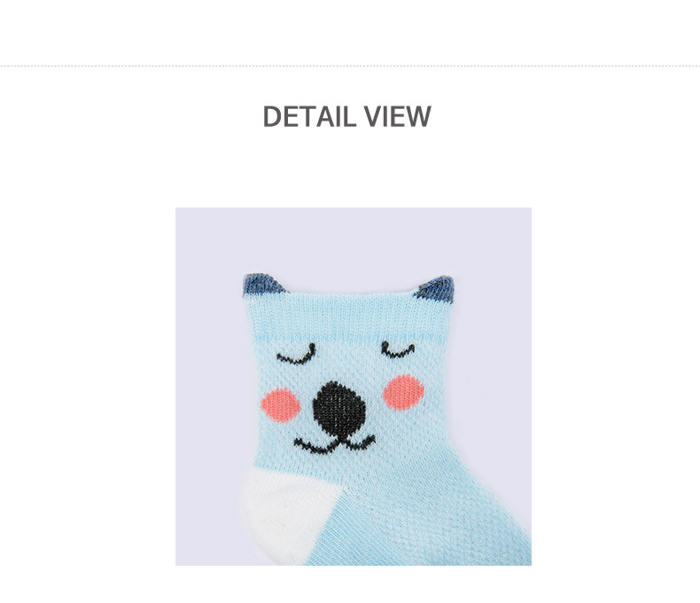
Task: Open the blue bear sock detail image
Action: click(354, 387)
